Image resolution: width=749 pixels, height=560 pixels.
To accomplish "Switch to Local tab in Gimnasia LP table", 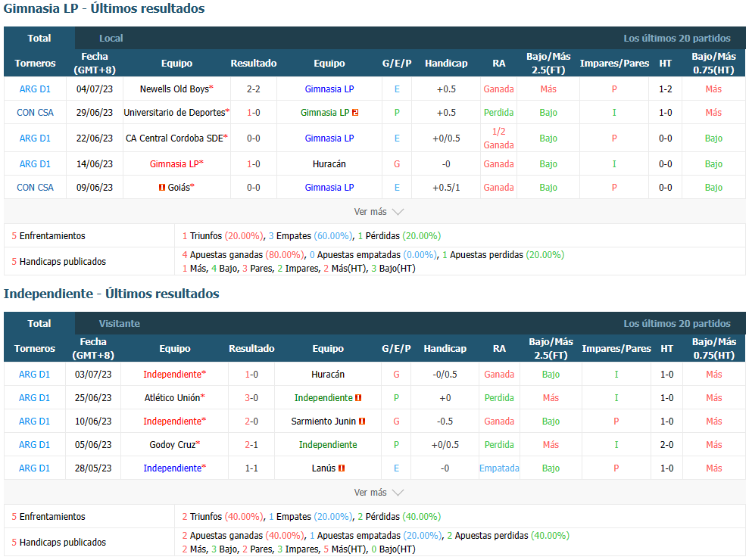I will [111, 38].
